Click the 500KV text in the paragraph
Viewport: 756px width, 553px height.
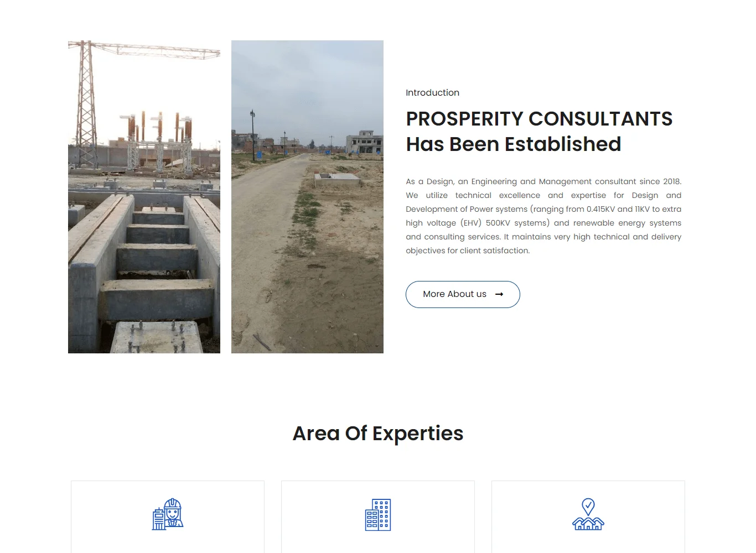coord(498,223)
